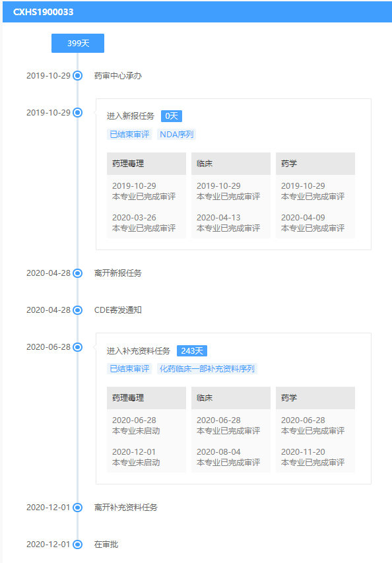Select the timeline dot for 离开补充资料任务

click(77, 508)
